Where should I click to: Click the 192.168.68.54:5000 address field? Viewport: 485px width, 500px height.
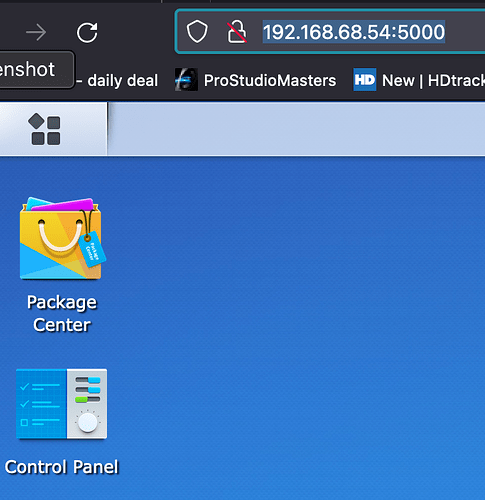(354, 32)
